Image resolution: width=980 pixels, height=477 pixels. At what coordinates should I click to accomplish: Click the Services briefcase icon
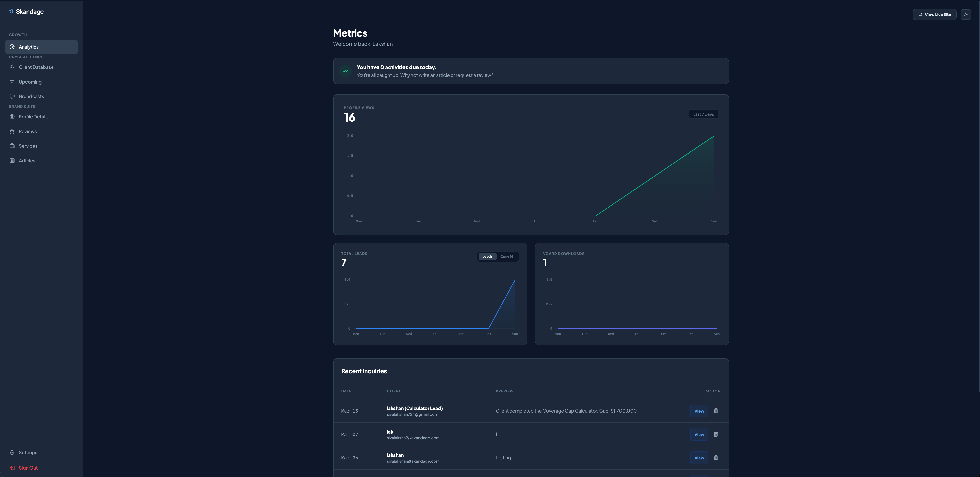tap(12, 146)
